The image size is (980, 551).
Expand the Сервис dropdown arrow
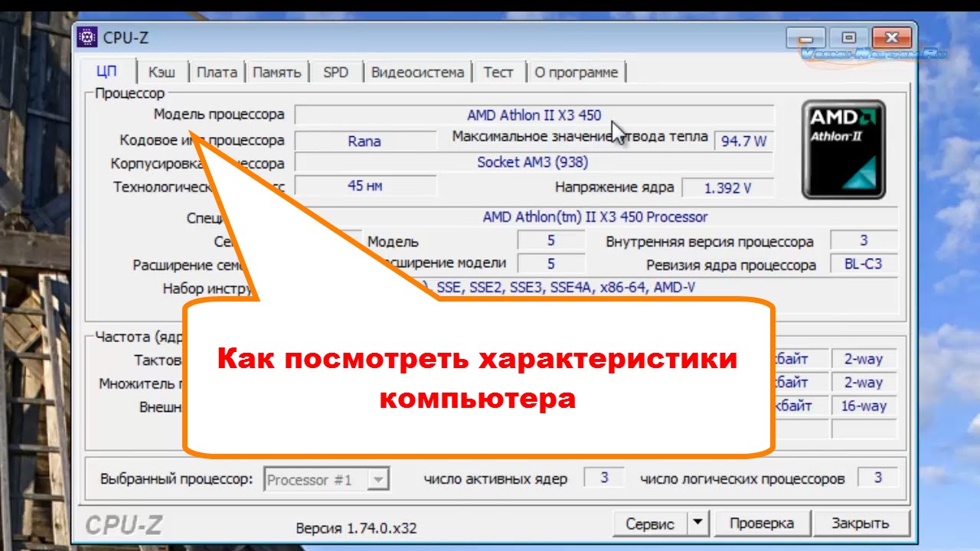click(697, 524)
